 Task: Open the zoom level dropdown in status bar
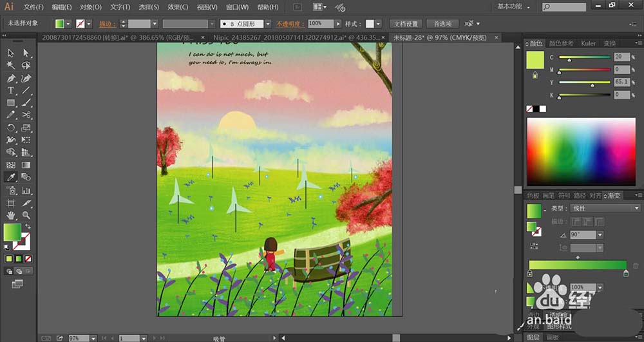point(93,338)
